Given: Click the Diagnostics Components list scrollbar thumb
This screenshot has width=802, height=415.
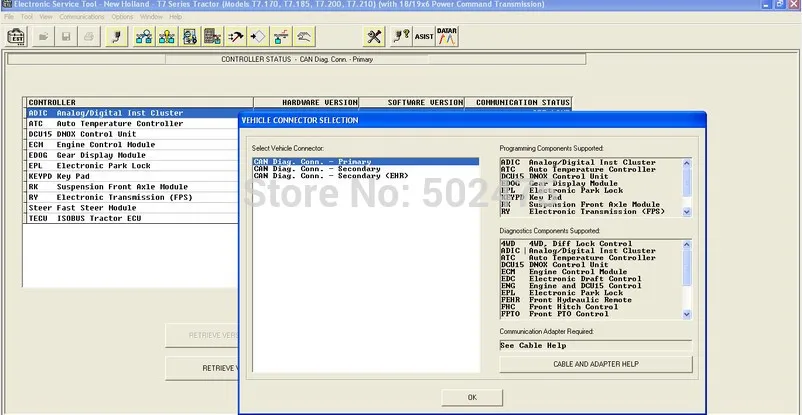Looking at the screenshot, I should [686, 268].
